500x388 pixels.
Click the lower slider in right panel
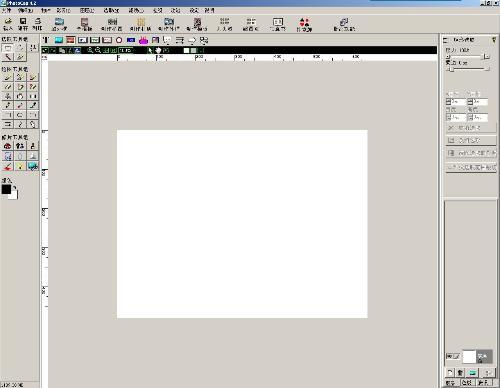pos(467,69)
